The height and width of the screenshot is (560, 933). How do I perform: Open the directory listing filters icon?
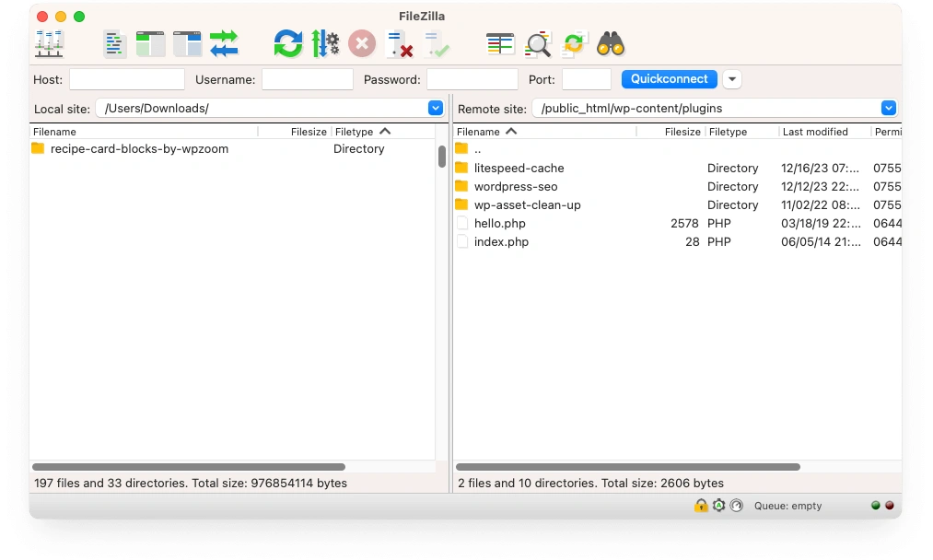point(500,43)
